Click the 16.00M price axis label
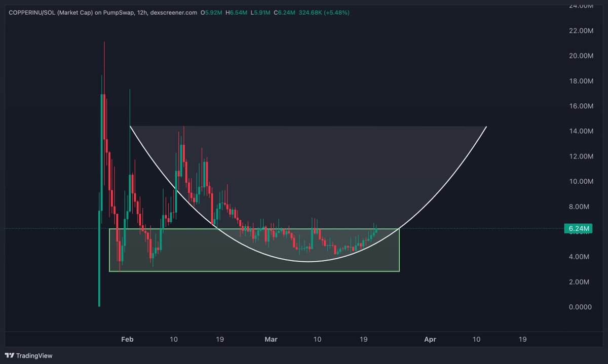The height and width of the screenshot is (364, 608). click(x=581, y=106)
